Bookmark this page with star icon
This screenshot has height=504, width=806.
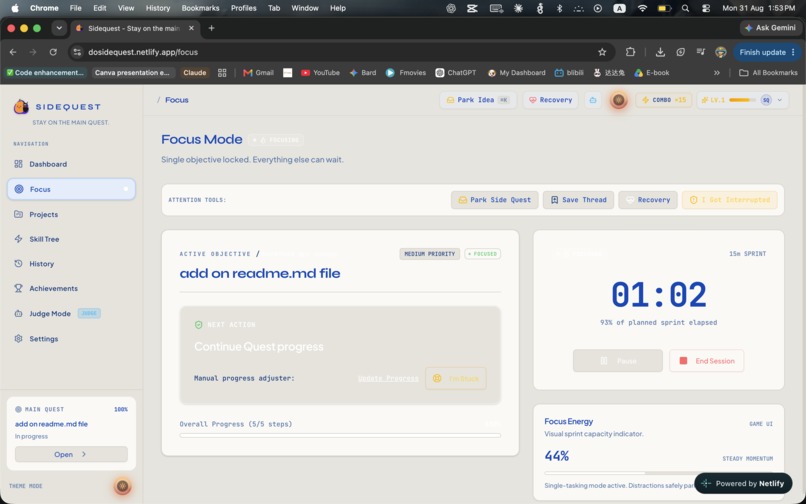602,52
